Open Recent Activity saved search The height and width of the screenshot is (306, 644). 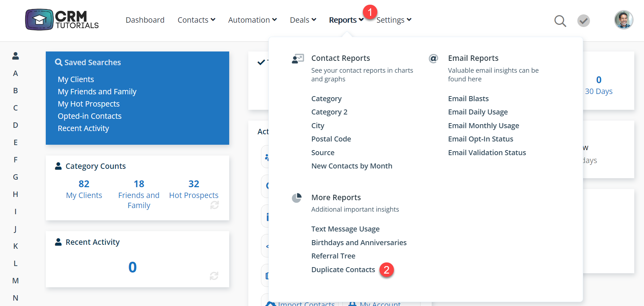click(x=83, y=128)
